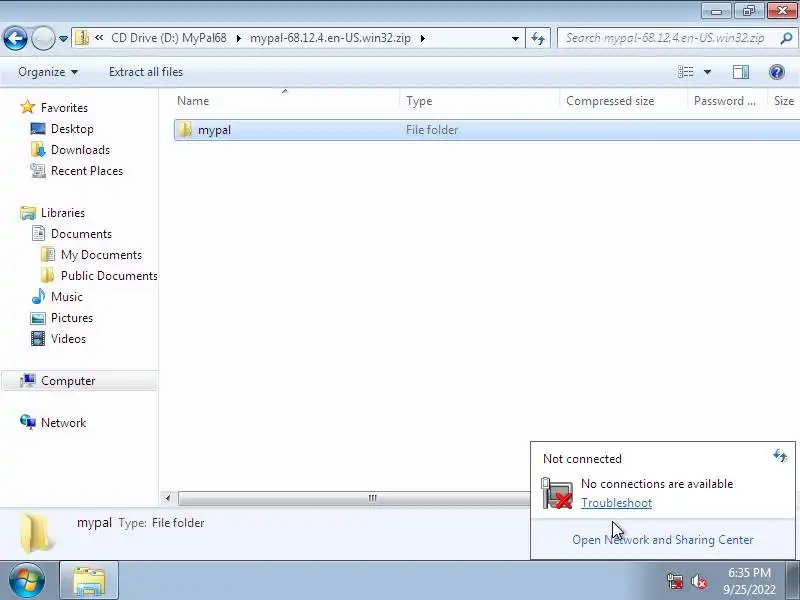800x600 pixels.
Task: Open Desktop in Favorites
Action: click(x=72, y=129)
